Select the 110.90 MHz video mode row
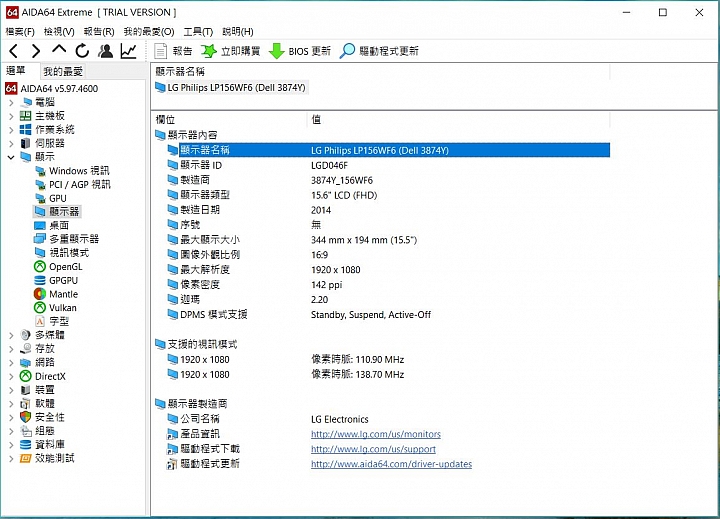The image size is (720, 519). point(387,360)
